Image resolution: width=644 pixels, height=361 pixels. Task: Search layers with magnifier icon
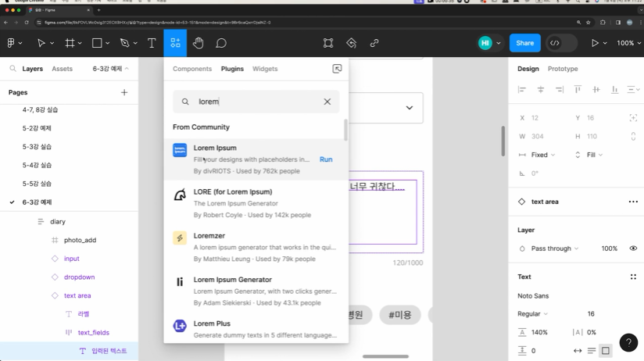coord(13,69)
